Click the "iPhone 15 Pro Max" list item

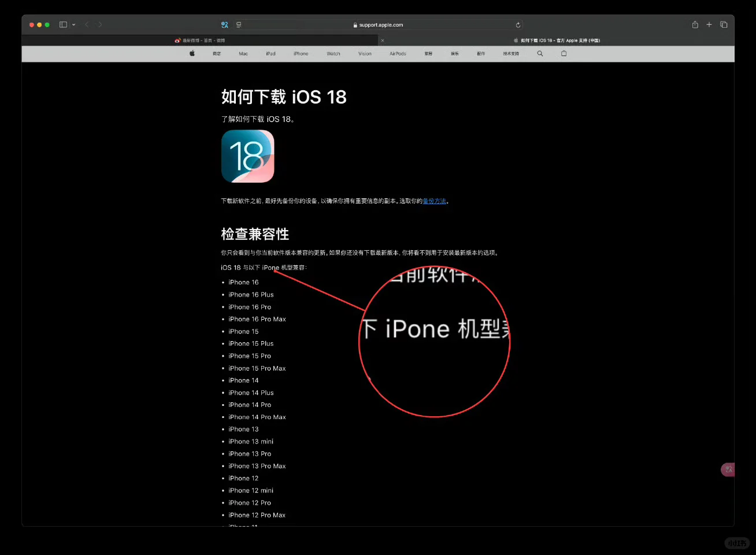click(x=257, y=368)
